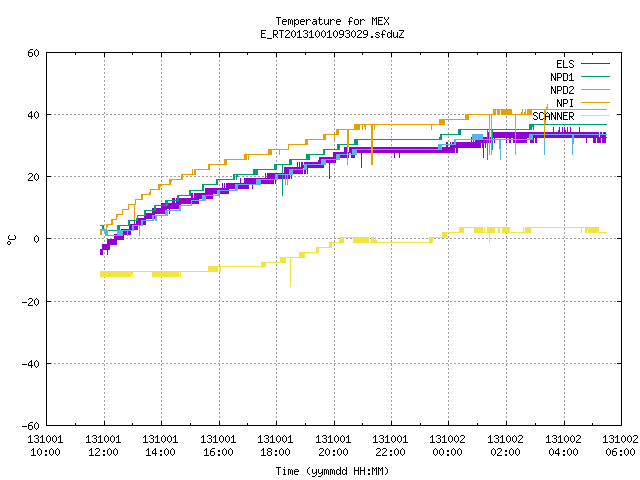This screenshot has width=640, height=480.
Task: Click the NPD1 legend label
Action: click(562, 77)
